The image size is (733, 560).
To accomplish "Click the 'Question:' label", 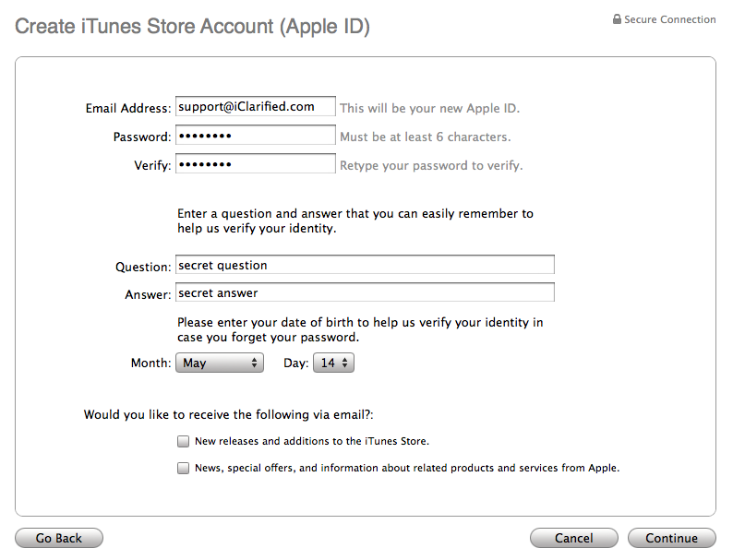I will click(x=143, y=268).
